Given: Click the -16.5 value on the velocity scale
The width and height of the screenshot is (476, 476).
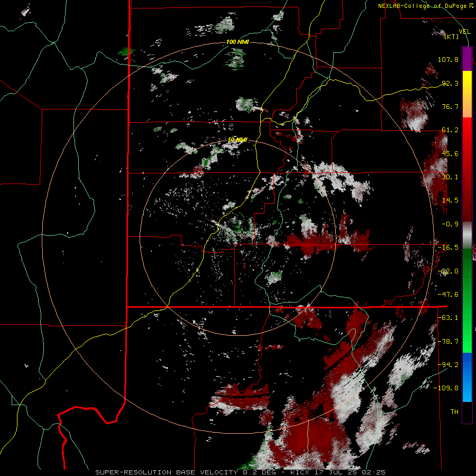Looking at the screenshot, I should (448, 248).
